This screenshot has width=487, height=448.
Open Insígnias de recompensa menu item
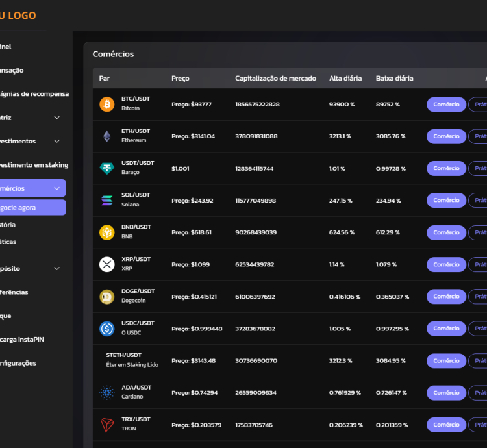click(x=34, y=93)
